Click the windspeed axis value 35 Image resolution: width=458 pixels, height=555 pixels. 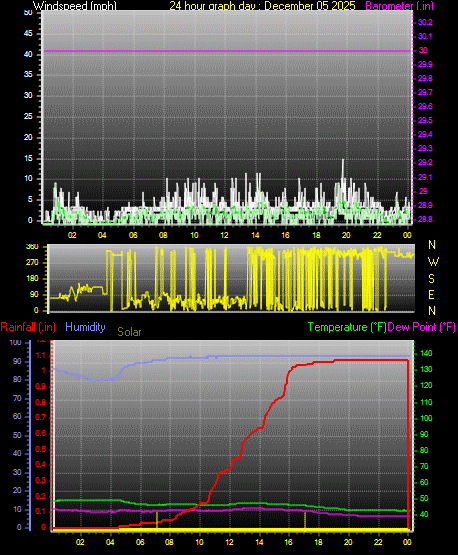[x=28, y=74]
